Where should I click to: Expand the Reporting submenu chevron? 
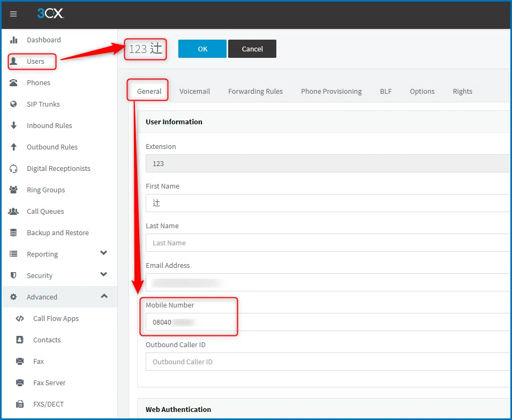click(x=103, y=253)
